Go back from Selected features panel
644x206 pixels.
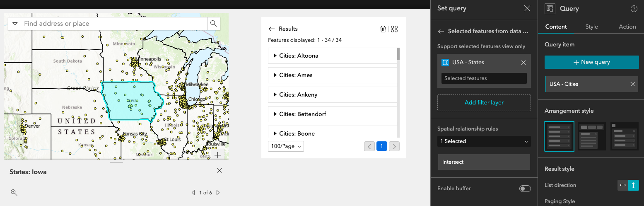pyautogui.click(x=441, y=31)
